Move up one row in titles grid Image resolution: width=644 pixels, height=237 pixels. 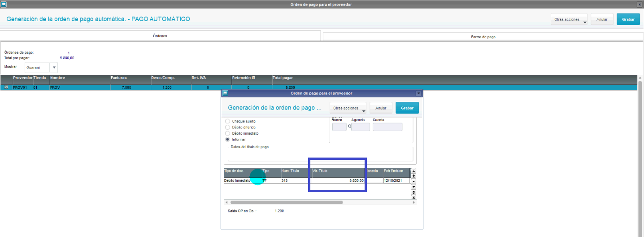tap(413, 181)
